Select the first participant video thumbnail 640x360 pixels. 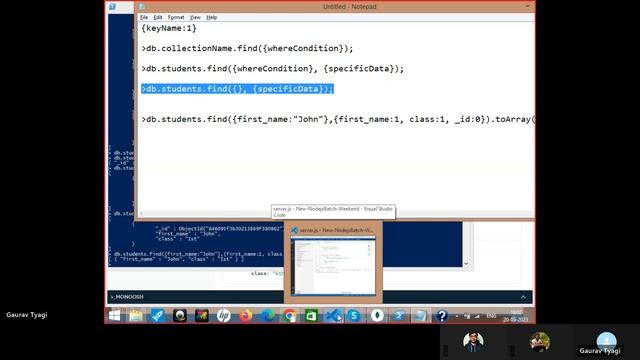click(473, 342)
